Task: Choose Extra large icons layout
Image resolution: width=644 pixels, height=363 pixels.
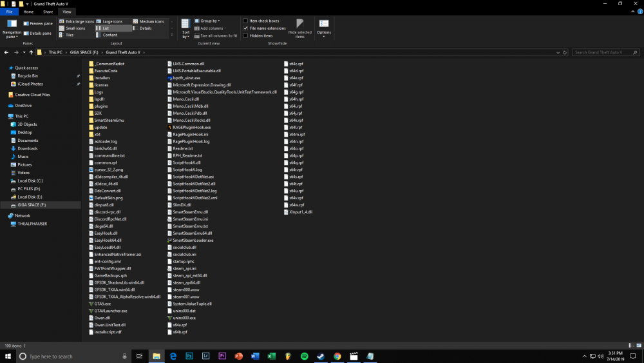Action: point(77,21)
